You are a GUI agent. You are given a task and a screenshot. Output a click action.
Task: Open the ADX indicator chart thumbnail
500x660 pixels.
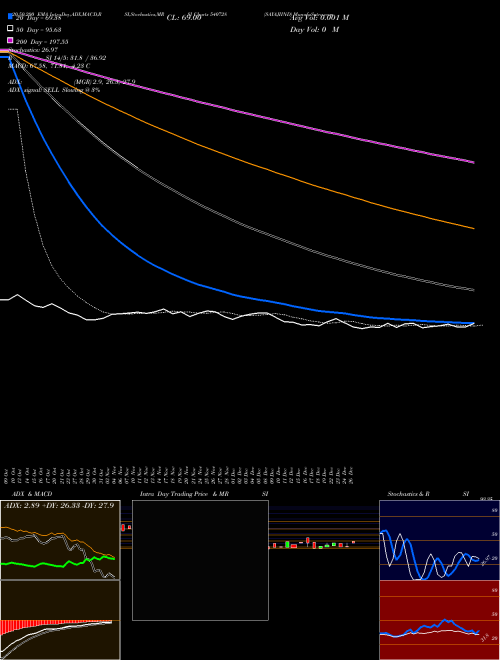coord(60,540)
